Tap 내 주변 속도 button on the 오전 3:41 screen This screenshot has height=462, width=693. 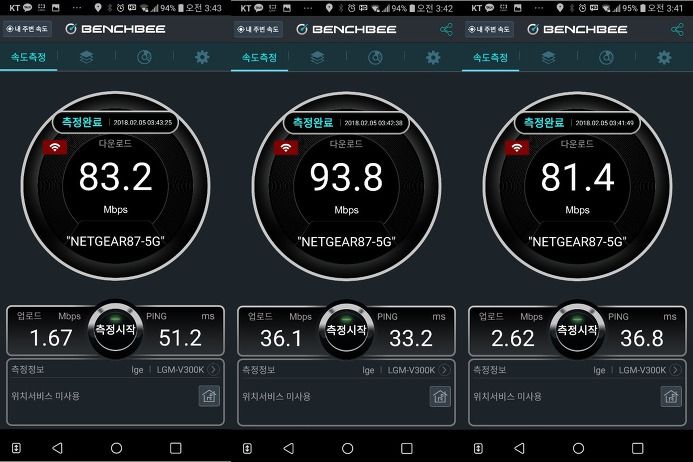pos(489,29)
